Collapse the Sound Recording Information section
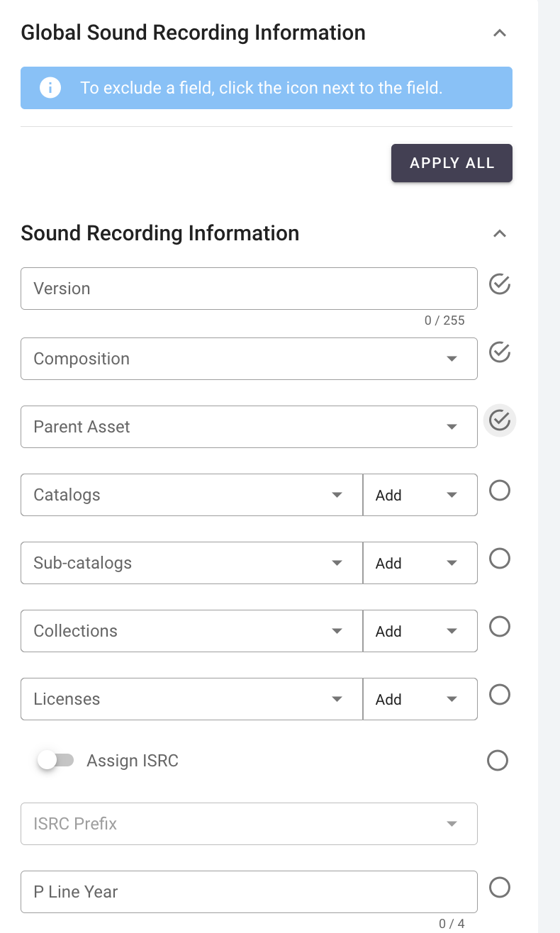This screenshot has width=560, height=933. pyautogui.click(x=500, y=234)
